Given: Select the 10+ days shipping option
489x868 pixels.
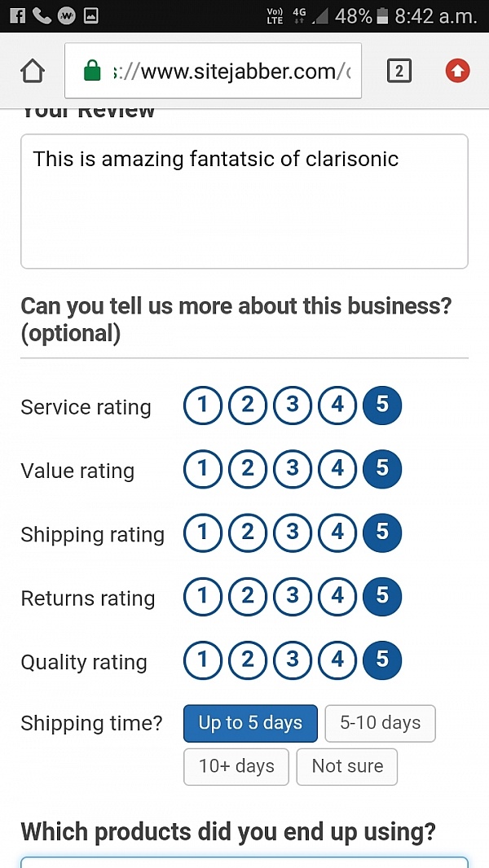Looking at the screenshot, I should (236, 767).
